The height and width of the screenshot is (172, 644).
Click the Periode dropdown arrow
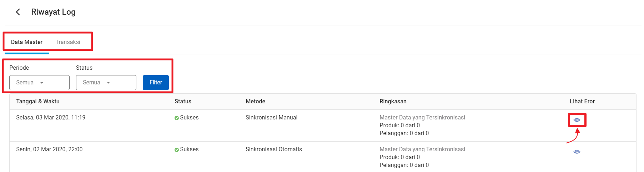pyautogui.click(x=42, y=83)
